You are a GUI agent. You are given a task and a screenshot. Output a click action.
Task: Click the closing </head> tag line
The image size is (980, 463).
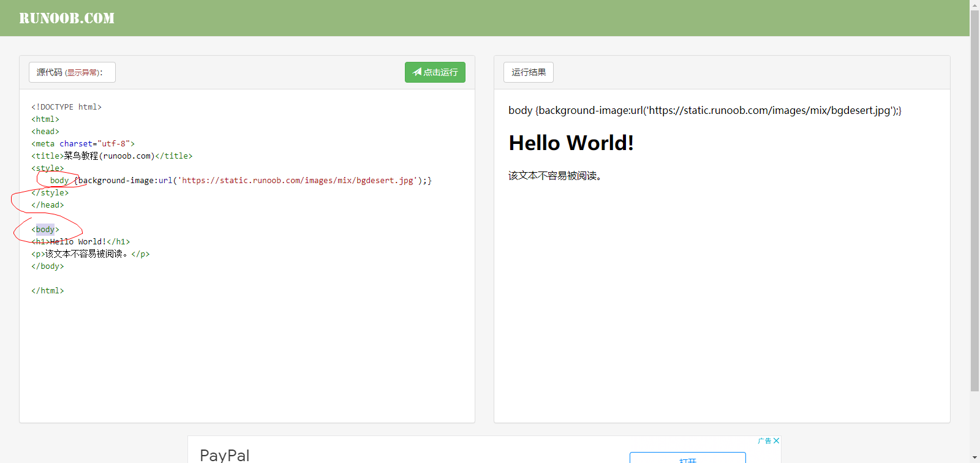pos(47,205)
